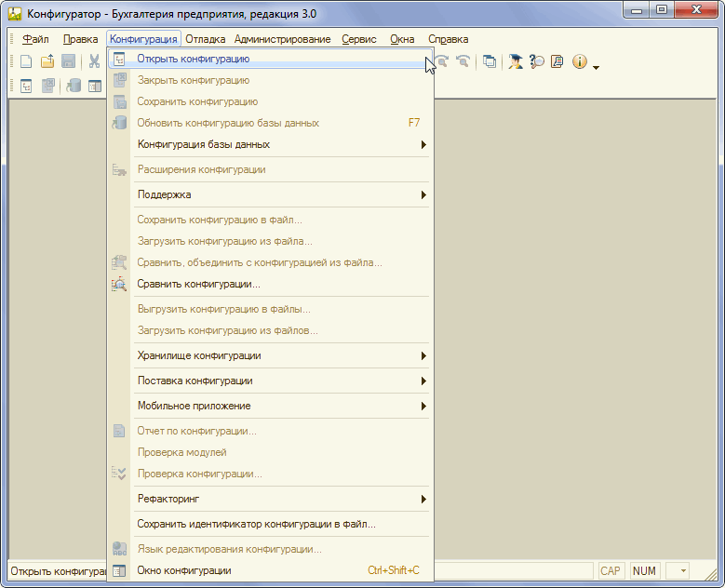
Task: Choose Выгрузить конфигурацию в файлы...
Action: tap(271, 309)
